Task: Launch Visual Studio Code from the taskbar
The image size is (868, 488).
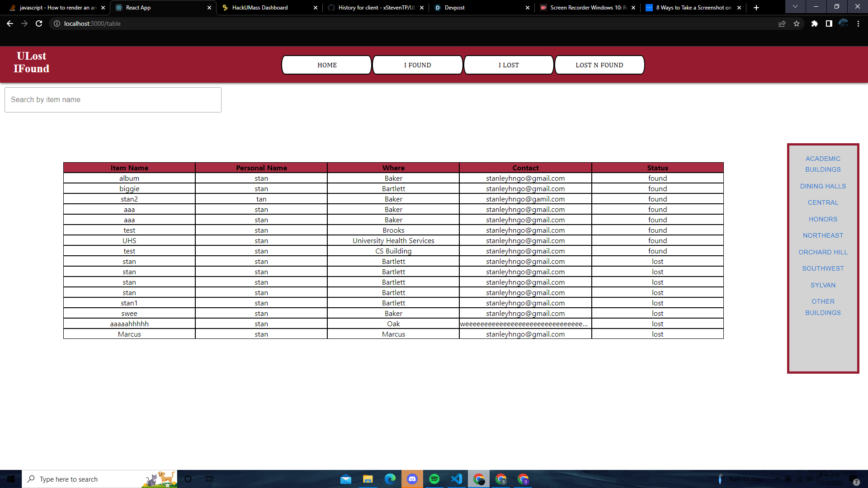Action: click(x=456, y=479)
